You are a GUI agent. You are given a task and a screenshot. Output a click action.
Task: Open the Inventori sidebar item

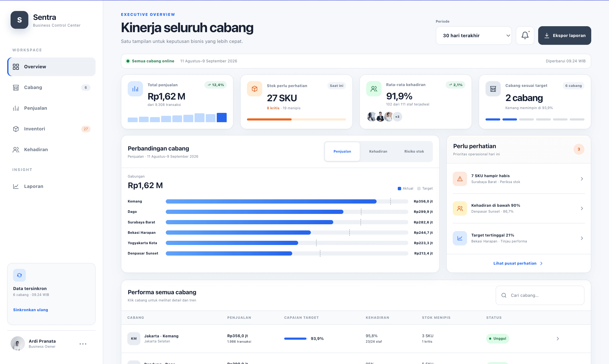coord(52,129)
